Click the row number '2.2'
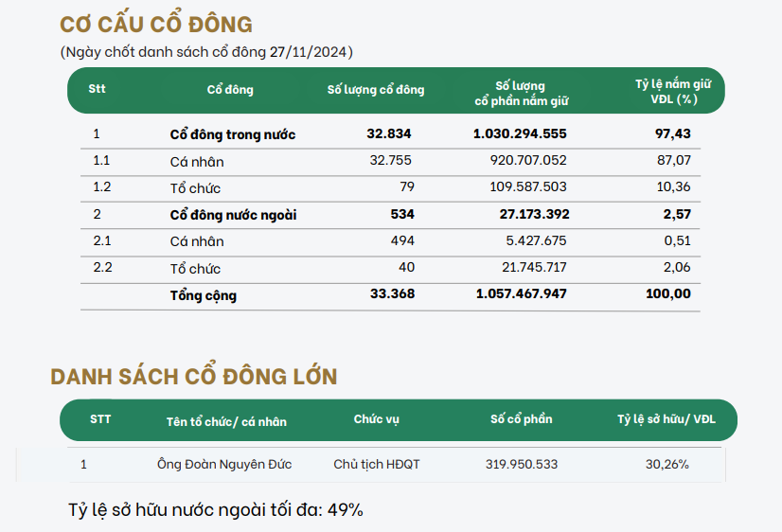The width and height of the screenshot is (782, 532). click(102, 267)
